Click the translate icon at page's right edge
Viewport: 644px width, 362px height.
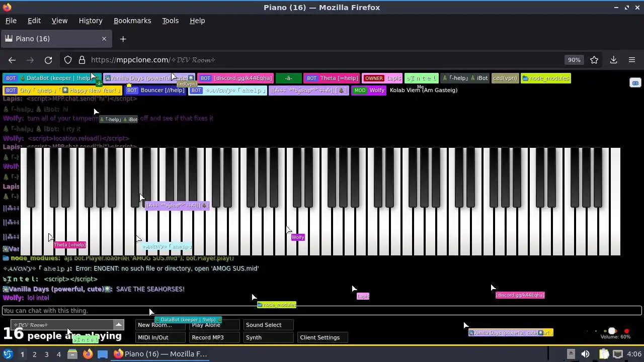point(635,83)
